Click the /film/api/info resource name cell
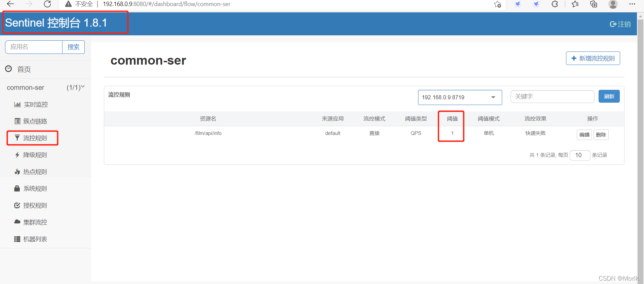The width and height of the screenshot is (644, 284). pos(208,133)
